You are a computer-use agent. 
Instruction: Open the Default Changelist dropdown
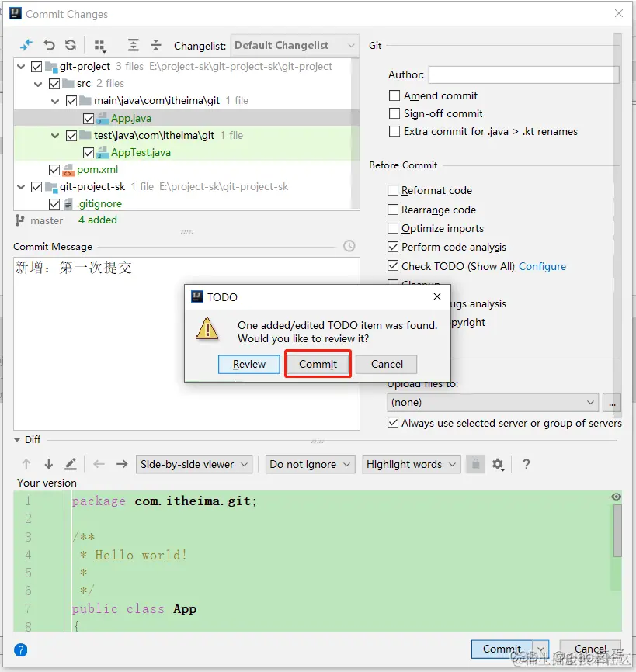tap(295, 46)
